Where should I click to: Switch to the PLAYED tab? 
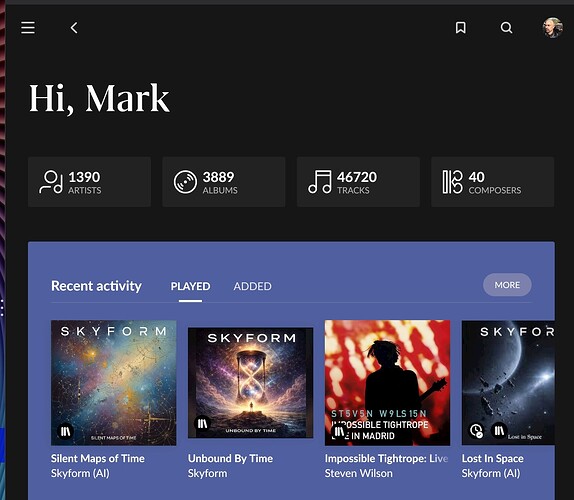point(190,286)
